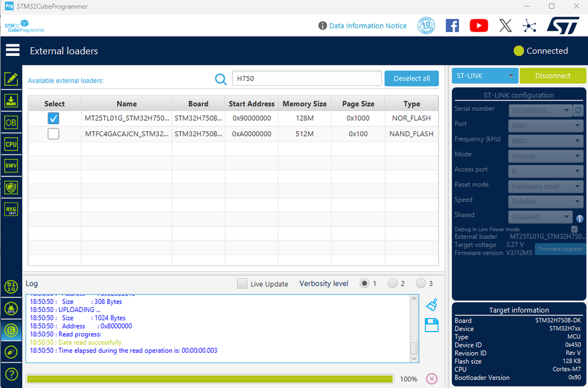Click the Deselect all button
The height and width of the screenshot is (388, 588).
coord(411,78)
